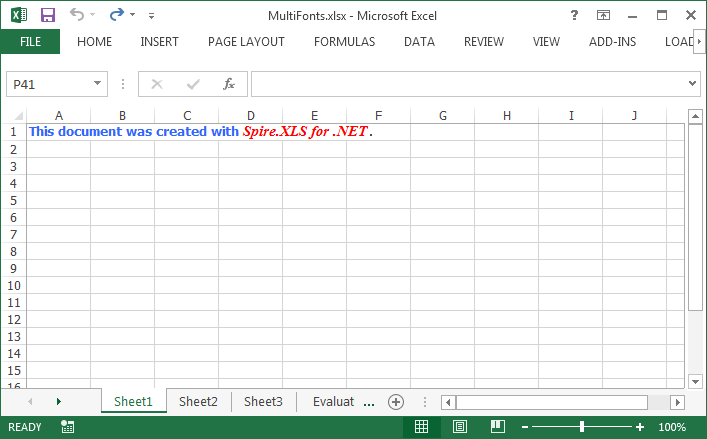Open zoom dialog via 100% label
This screenshot has width=707, height=439.
pos(672,427)
